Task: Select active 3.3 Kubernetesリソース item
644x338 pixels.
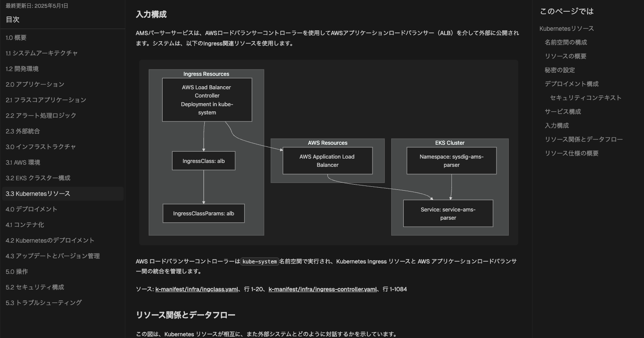Action: pyautogui.click(x=63, y=194)
